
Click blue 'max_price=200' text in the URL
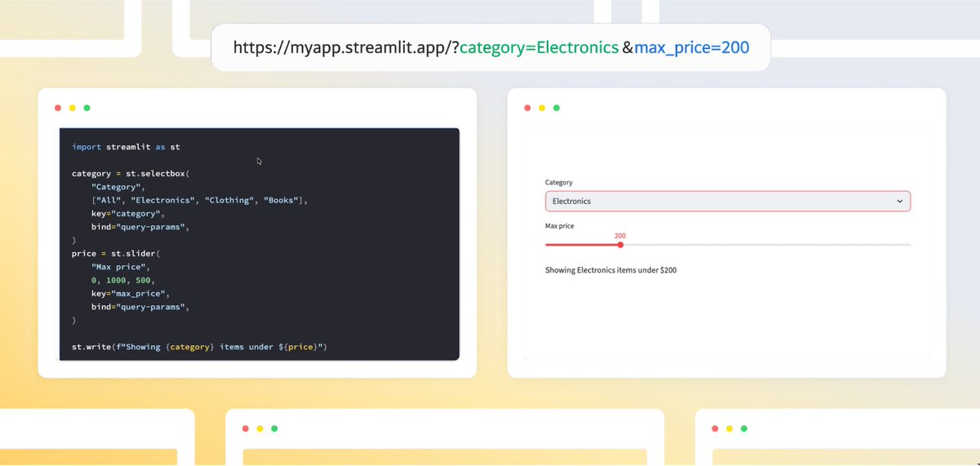692,47
